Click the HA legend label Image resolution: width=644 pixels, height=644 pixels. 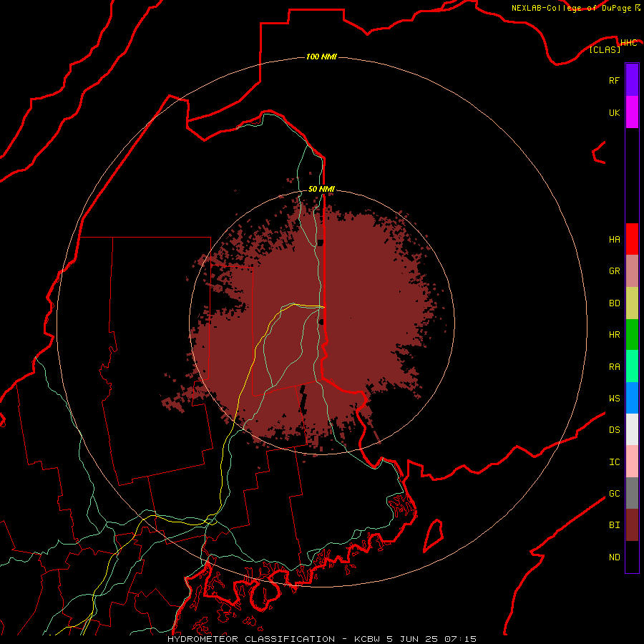coord(614,240)
